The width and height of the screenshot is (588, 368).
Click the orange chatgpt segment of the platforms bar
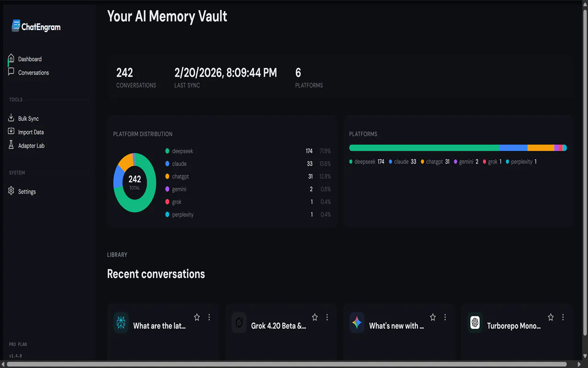[541, 148]
